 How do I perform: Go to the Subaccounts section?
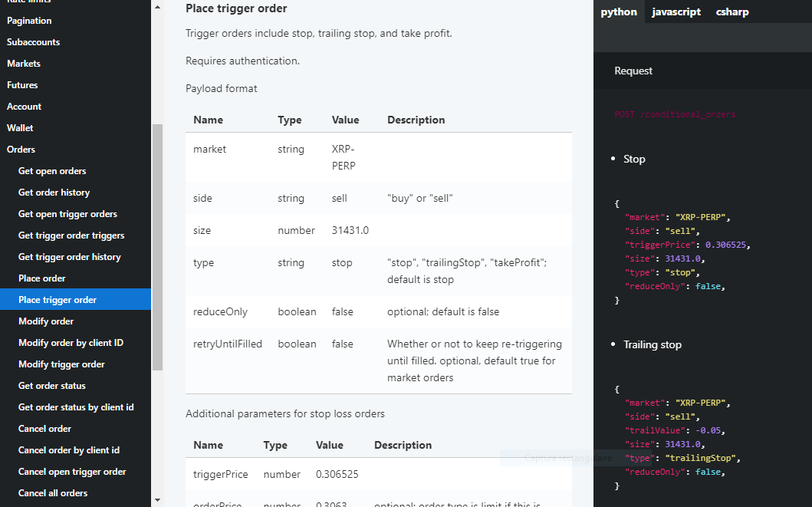pyautogui.click(x=33, y=42)
